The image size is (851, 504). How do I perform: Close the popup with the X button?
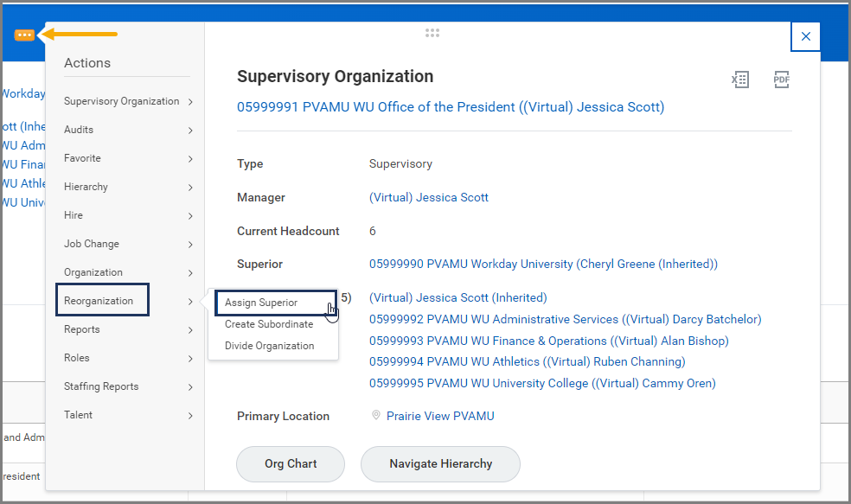tap(805, 36)
